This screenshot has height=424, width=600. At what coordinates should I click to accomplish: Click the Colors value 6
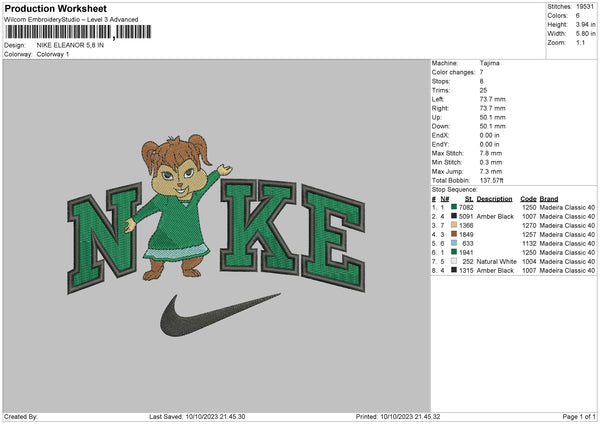pos(578,16)
